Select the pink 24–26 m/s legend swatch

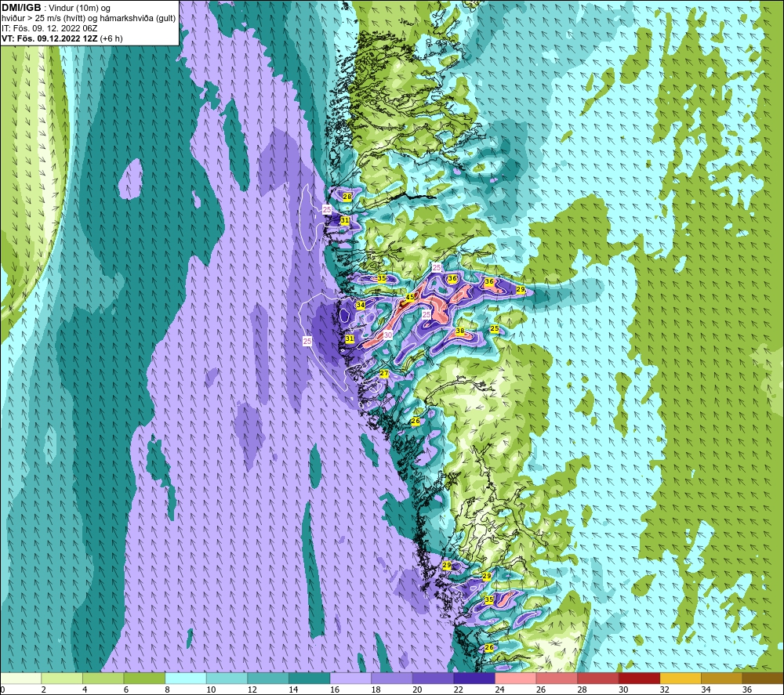tap(516, 679)
